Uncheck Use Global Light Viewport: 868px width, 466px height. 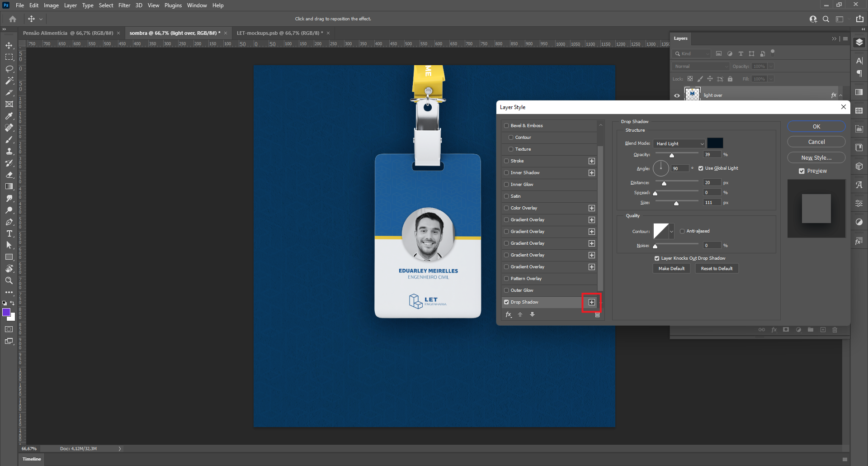coord(701,168)
